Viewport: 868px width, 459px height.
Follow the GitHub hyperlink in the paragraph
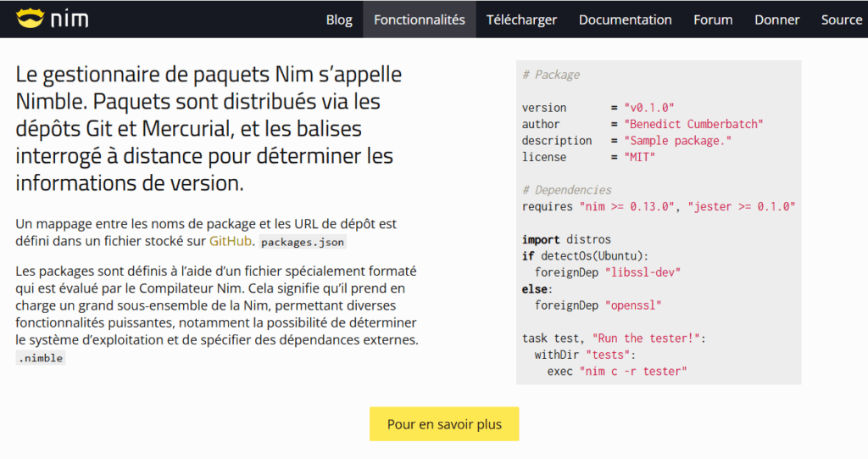231,241
